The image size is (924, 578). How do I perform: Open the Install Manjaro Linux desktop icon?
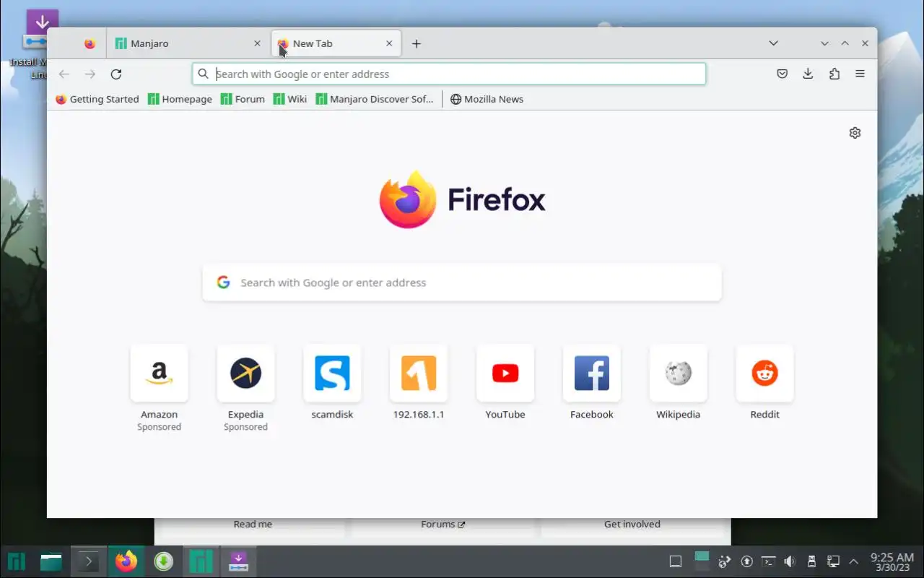pyautogui.click(x=33, y=45)
